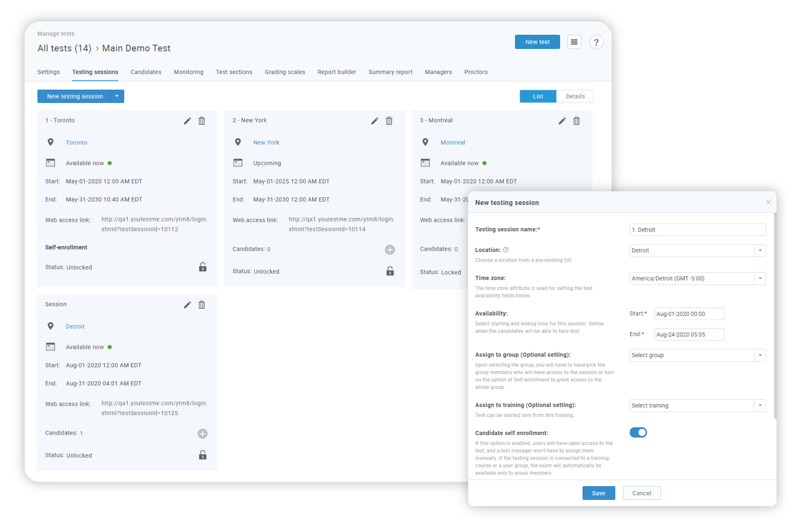The height and width of the screenshot is (532, 802).
Task: Open the Select group dropdown
Action: pyautogui.click(x=698, y=355)
